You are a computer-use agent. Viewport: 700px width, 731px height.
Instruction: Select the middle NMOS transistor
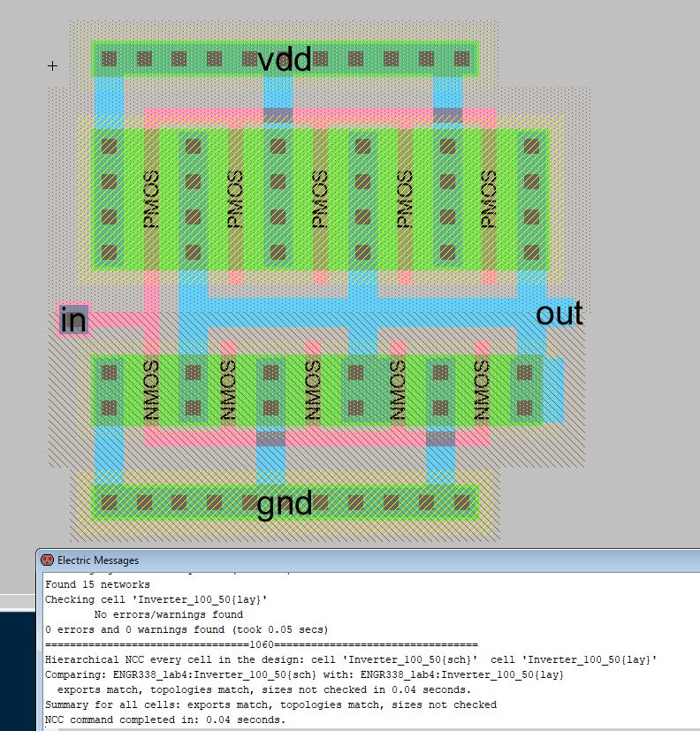pyautogui.click(x=312, y=390)
